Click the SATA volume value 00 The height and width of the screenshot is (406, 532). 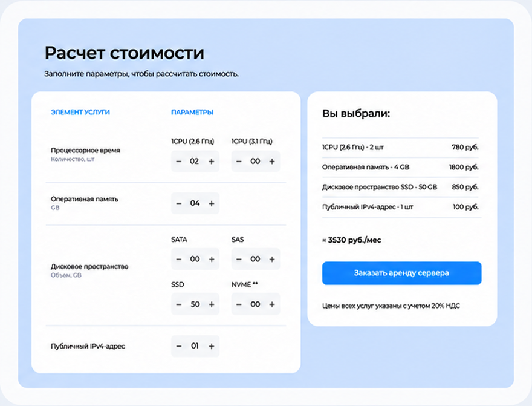pyautogui.click(x=195, y=259)
